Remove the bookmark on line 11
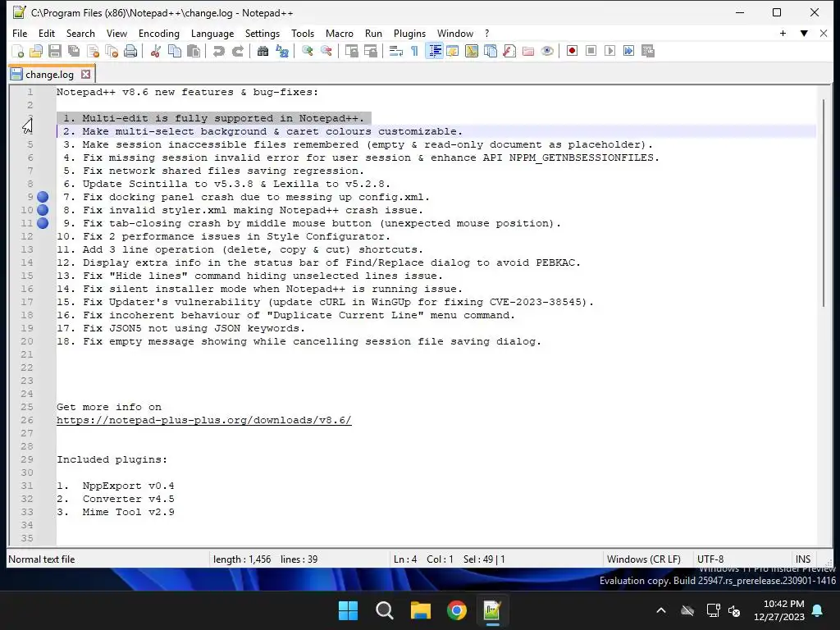The image size is (840, 630). pyautogui.click(x=43, y=223)
